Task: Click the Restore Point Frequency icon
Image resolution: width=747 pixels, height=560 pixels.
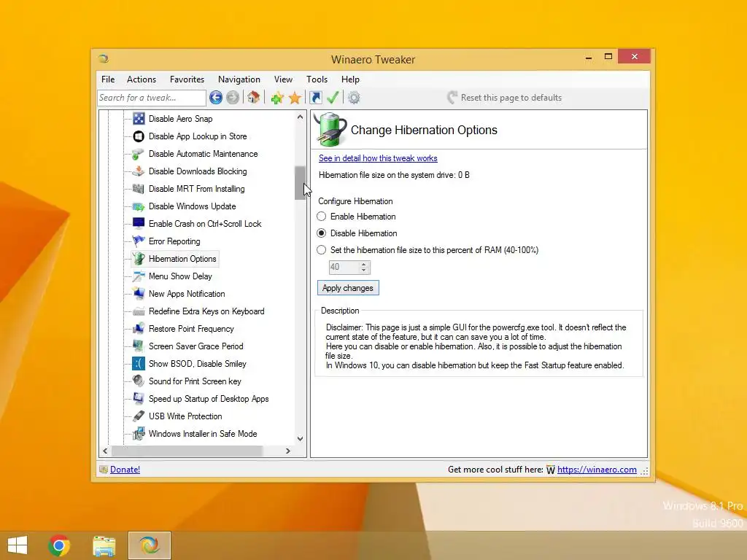Action: click(x=139, y=329)
